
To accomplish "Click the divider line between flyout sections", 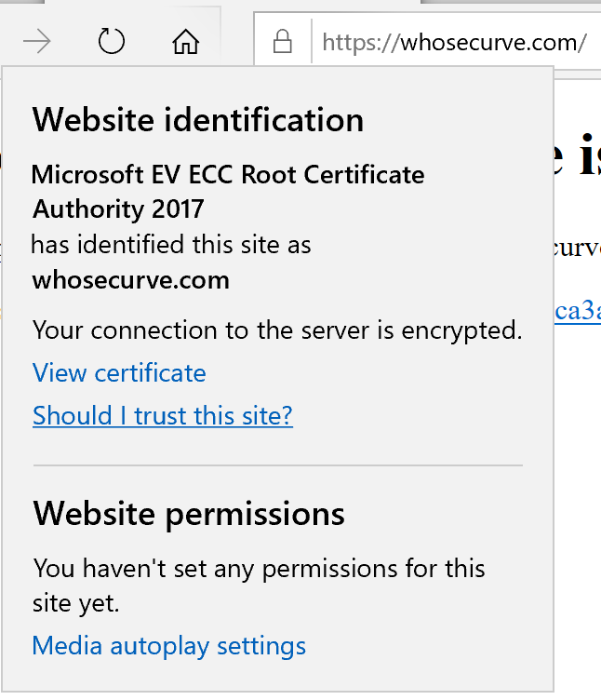I will click(277, 464).
